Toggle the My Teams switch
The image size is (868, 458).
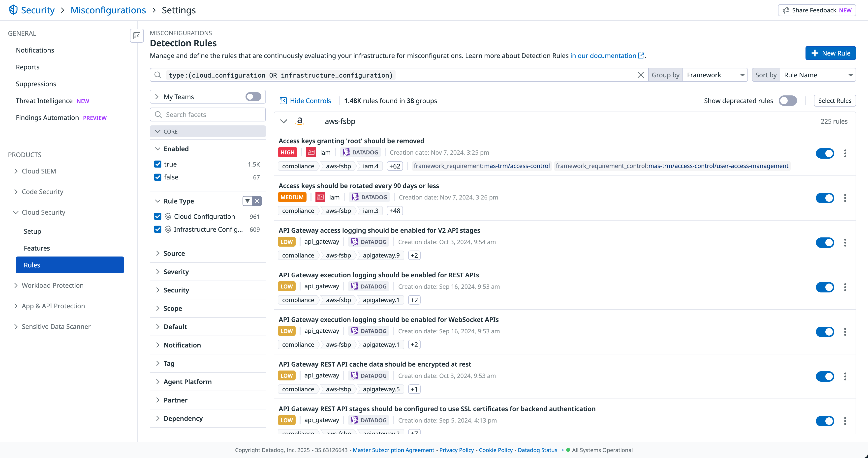click(x=253, y=97)
